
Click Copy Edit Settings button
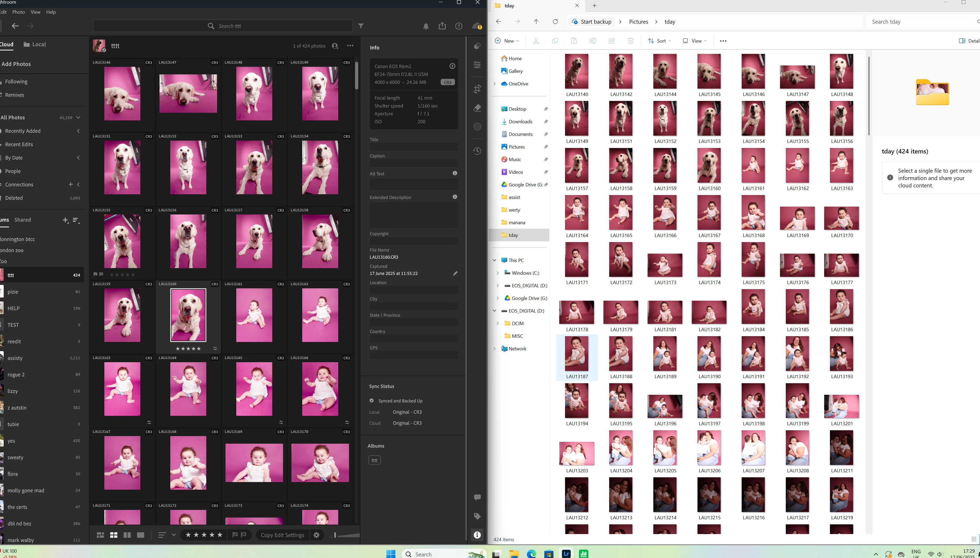point(282,535)
